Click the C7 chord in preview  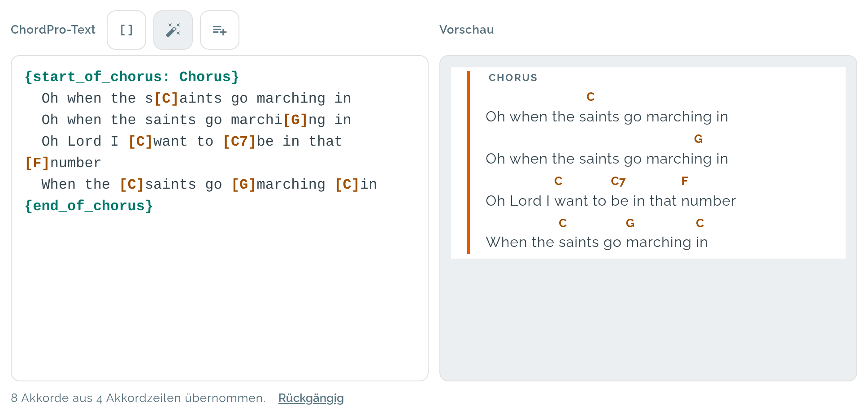click(x=618, y=181)
